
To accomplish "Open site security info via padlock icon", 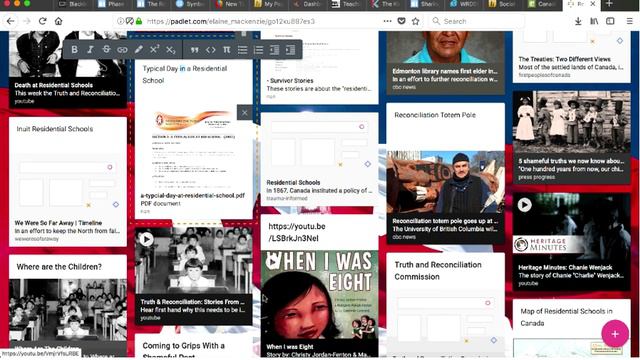I will pos(139,21).
